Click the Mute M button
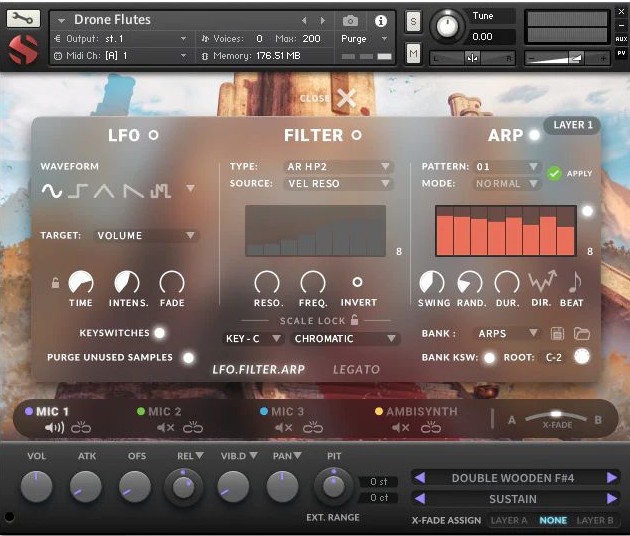The image size is (630, 536). coord(413,54)
